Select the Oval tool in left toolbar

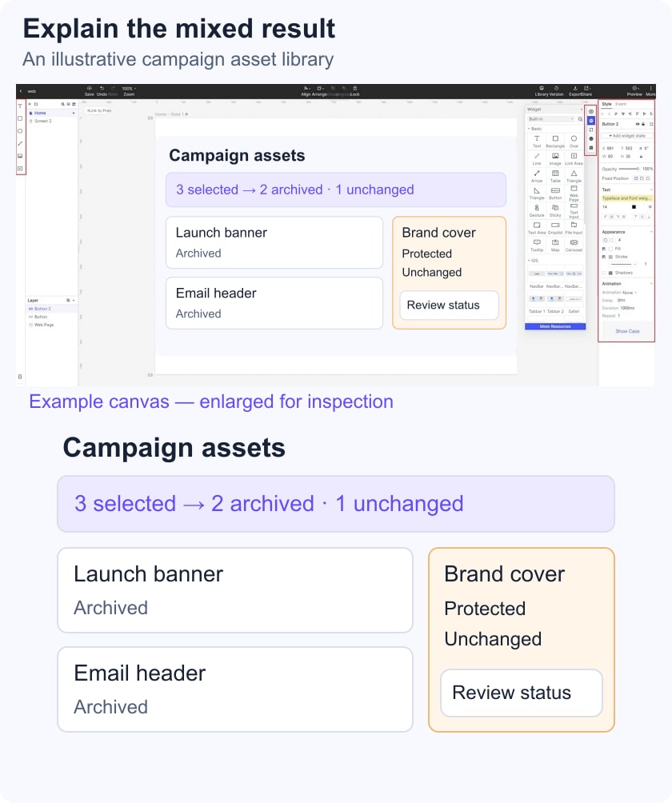pyautogui.click(x=20, y=131)
